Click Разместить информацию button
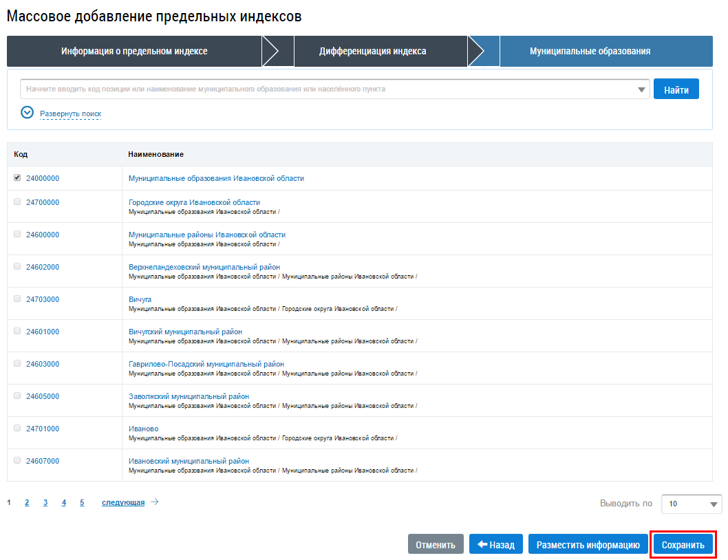 point(588,544)
